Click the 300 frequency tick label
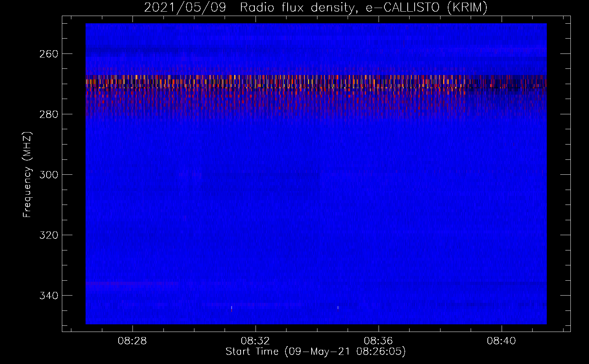This screenshot has width=589, height=364. pyautogui.click(x=48, y=175)
